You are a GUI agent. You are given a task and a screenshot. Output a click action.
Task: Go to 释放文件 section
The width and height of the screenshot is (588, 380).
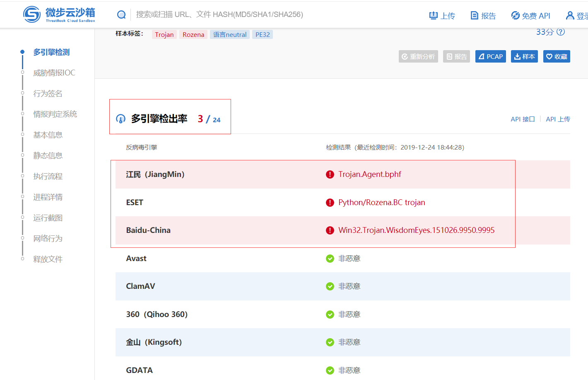pyautogui.click(x=48, y=259)
